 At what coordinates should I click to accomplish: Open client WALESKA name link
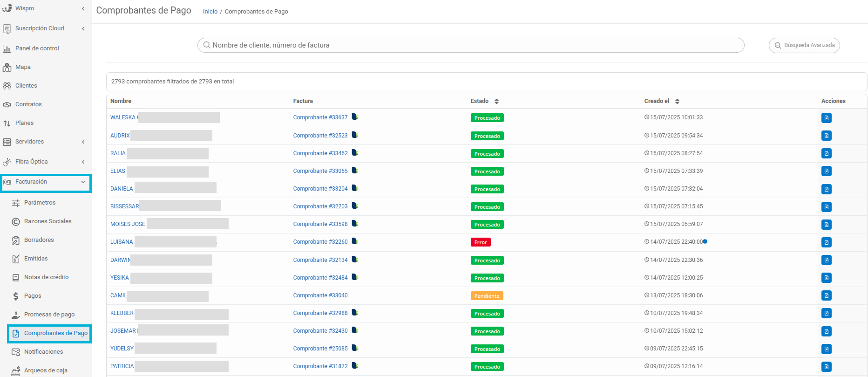tap(123, 117)
